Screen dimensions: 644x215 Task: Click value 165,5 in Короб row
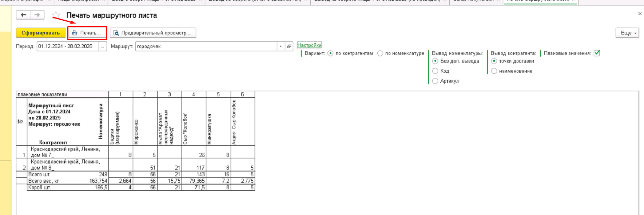tap(101, 187)
